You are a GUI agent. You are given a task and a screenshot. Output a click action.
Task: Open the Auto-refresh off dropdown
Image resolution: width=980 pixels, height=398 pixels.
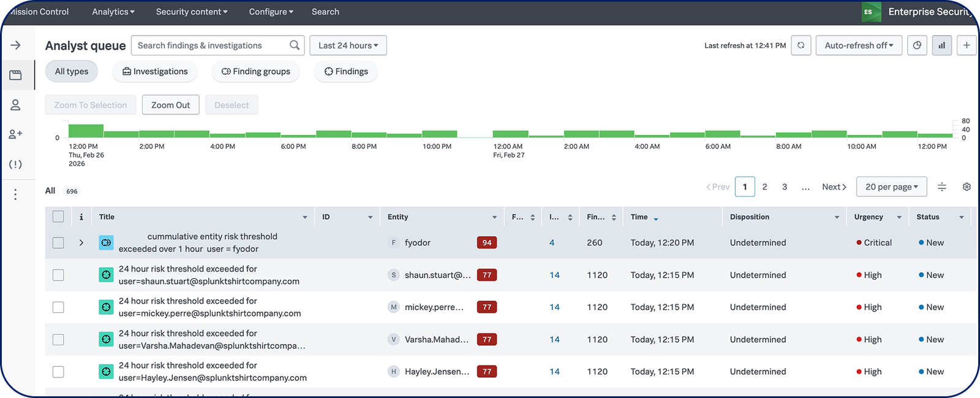click(858, 45)
